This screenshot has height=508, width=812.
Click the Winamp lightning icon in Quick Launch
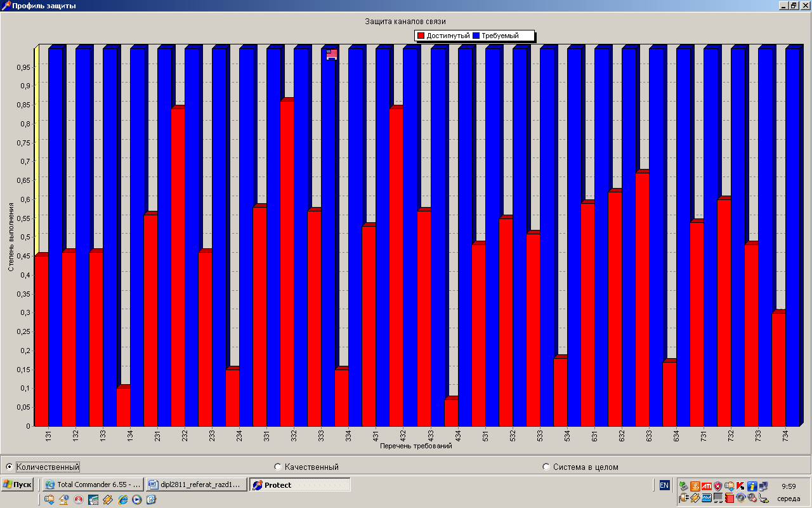pyautogui.click(x=107, y=500)
